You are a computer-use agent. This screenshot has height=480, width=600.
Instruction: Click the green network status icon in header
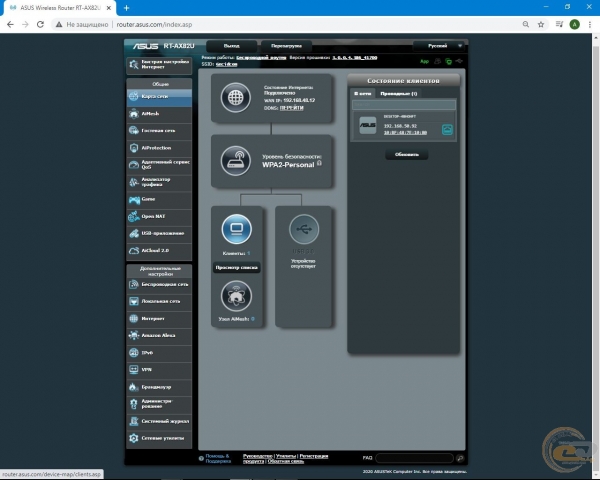click(448, 61)
